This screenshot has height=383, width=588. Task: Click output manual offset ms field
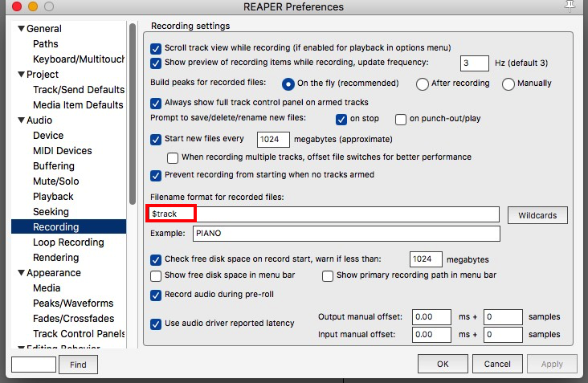click(431, 317)
